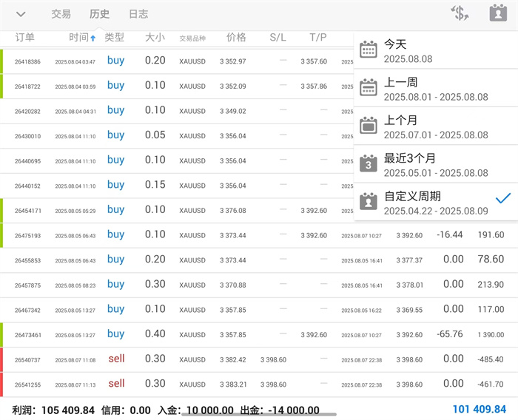Select sell order 26540737 row
This screenshot has width=518, height=420.
(x=259, y=359)
